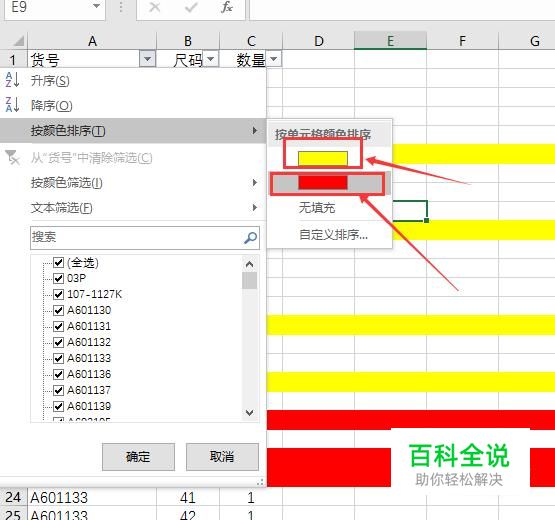Click the clear filter funnel icon
Screen dimensions: 555x520
(13, 158)
